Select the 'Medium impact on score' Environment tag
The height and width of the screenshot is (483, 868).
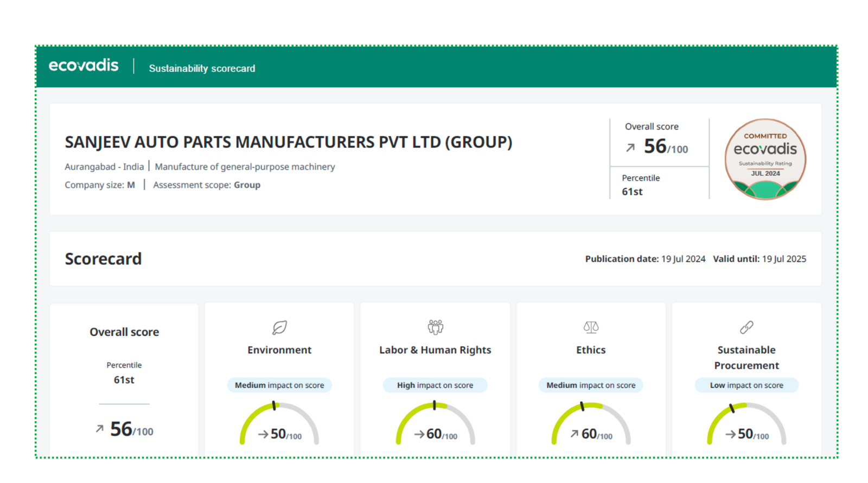[x=279, y=385]
